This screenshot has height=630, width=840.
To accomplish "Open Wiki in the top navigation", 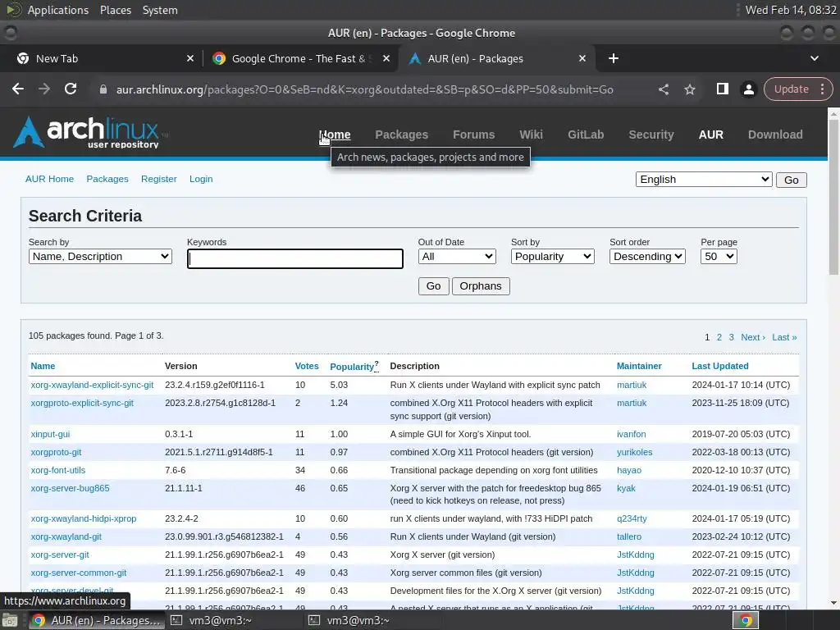I will pos(531,135).
